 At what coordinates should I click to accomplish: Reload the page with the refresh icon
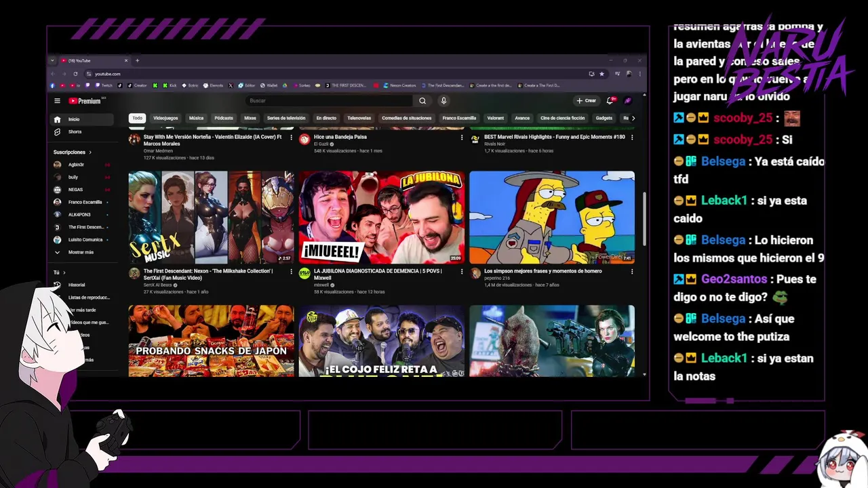click(75, 74)
